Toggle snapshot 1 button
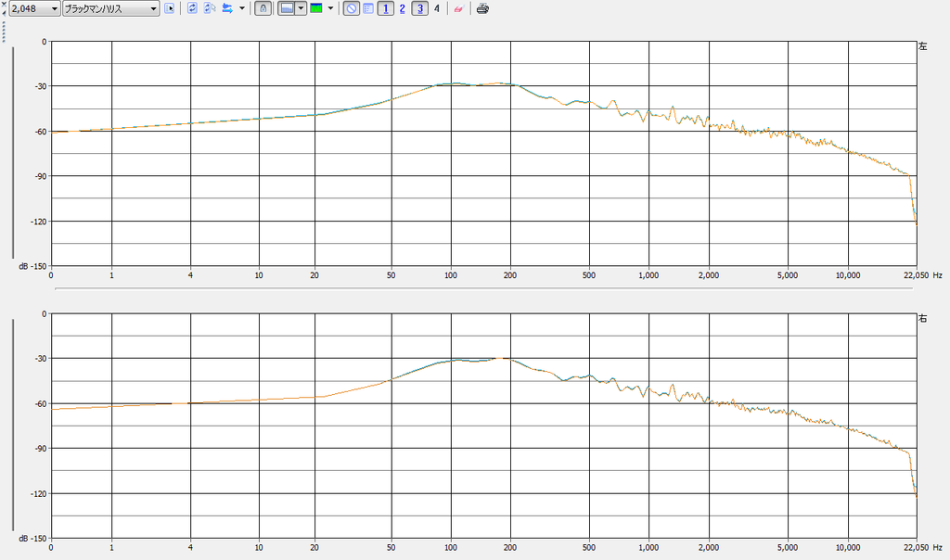The image size is (950, 560). pyautogui.click(x=385, y=8)
